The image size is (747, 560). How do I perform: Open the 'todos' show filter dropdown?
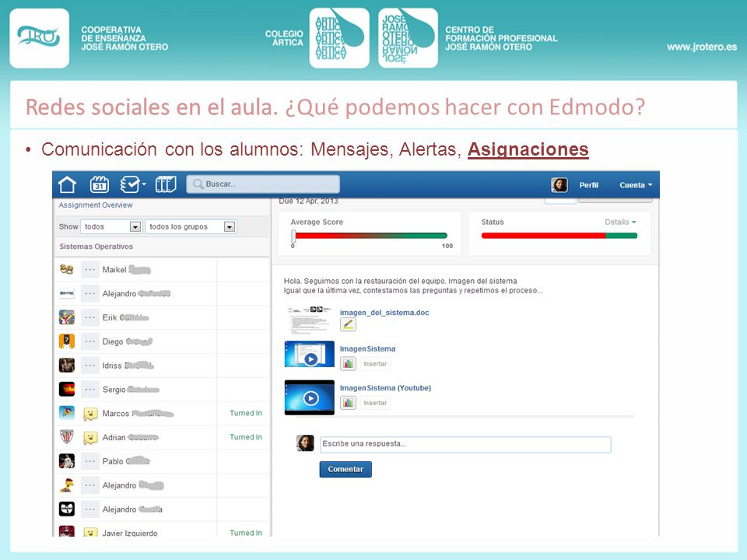111,226
